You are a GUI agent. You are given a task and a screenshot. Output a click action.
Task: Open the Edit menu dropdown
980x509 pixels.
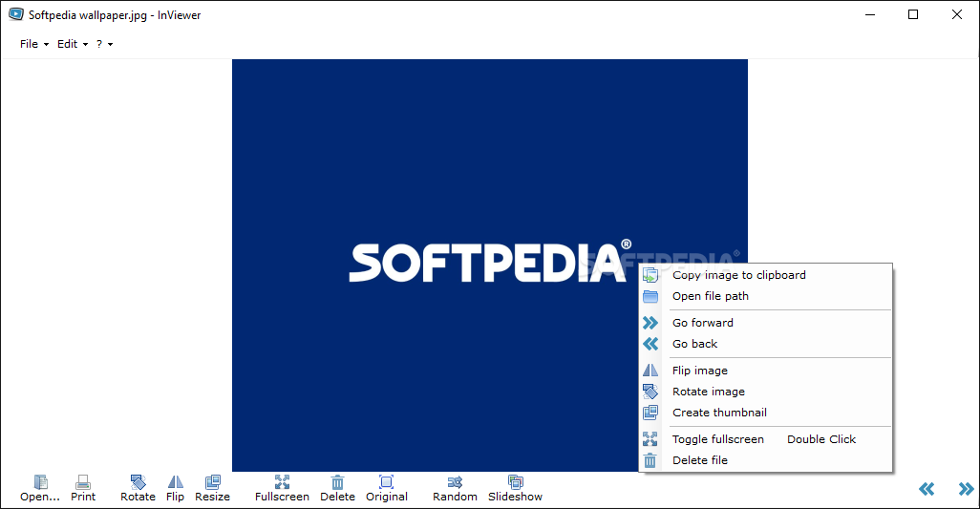(x=72, y=44)
